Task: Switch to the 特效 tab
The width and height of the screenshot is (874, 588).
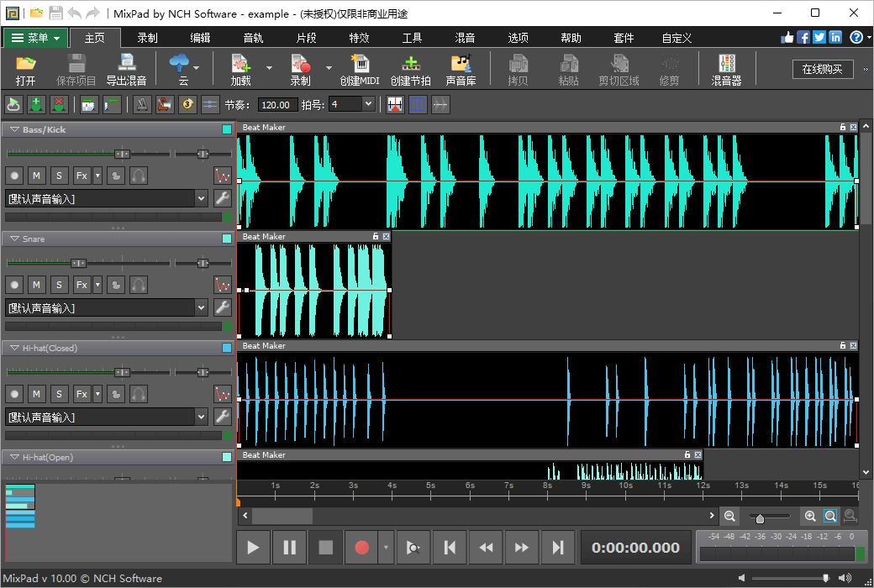Action: (359, 38)
